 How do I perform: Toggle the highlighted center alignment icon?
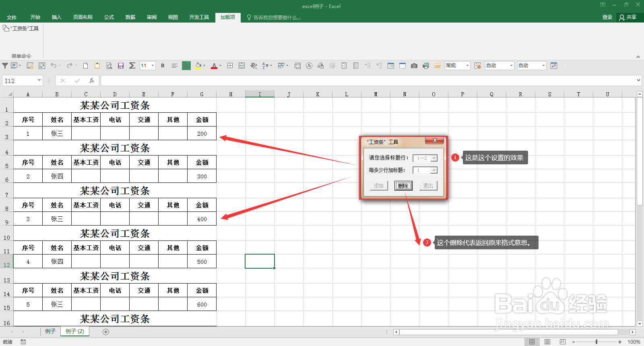(x=186, y=66)
